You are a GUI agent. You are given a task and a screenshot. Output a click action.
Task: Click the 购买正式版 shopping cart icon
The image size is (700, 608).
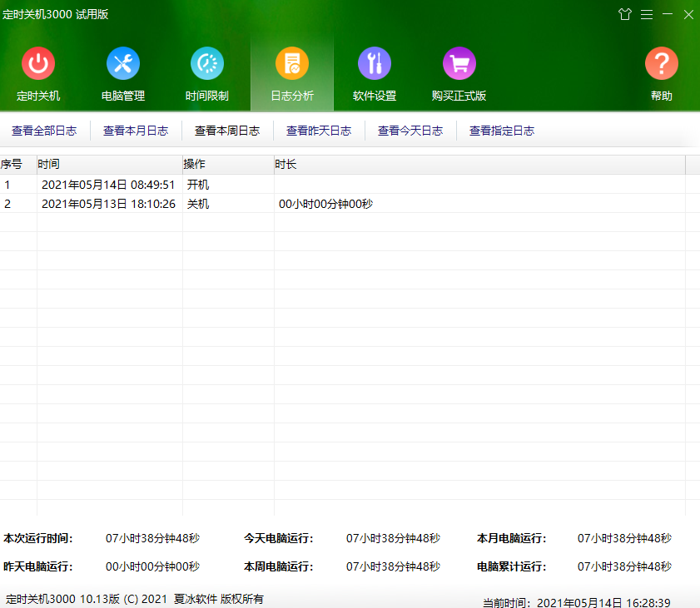coord(459,64)
